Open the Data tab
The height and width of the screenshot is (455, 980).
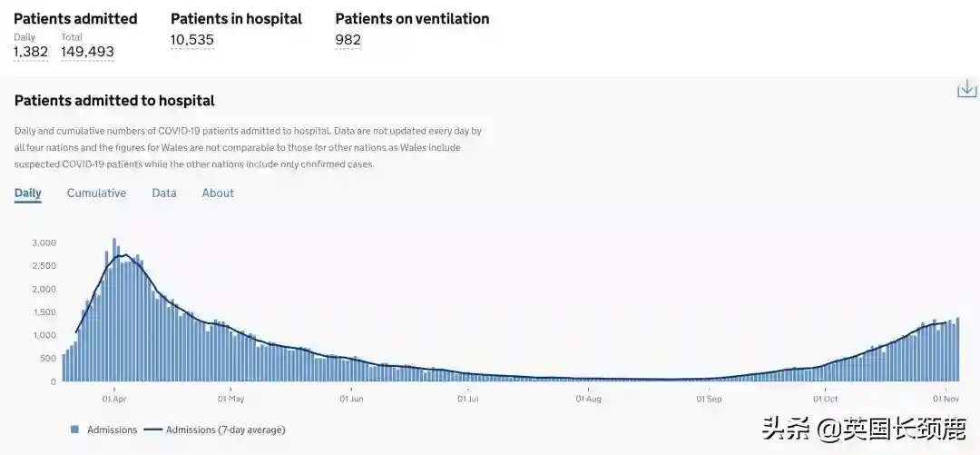[x=164, y=193]
